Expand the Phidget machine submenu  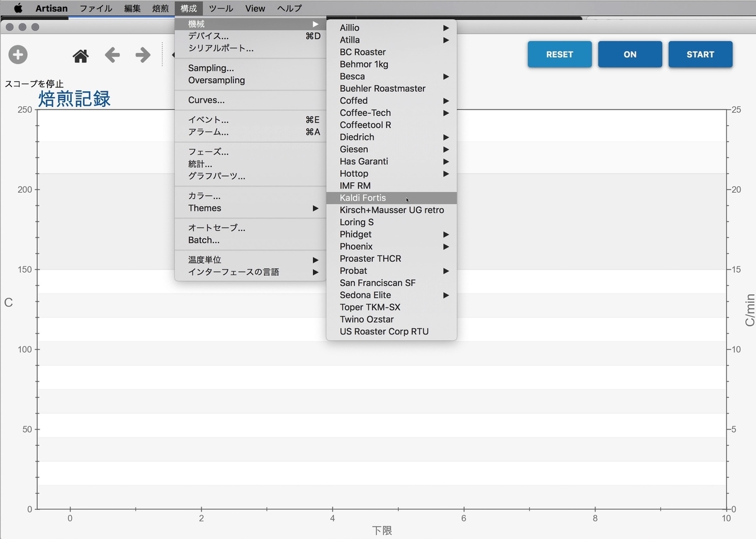click(392, 234)
